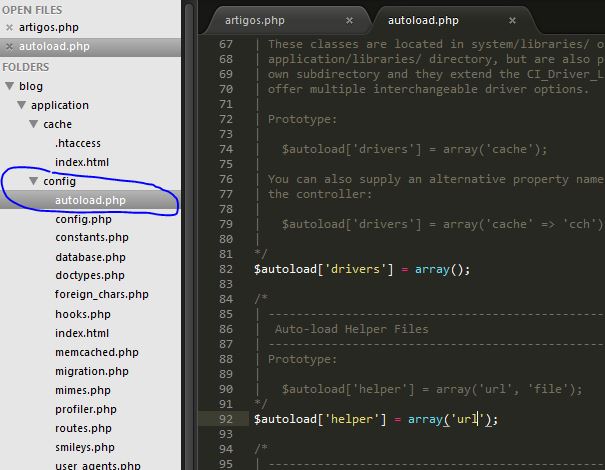Click the config folder label

59,181
